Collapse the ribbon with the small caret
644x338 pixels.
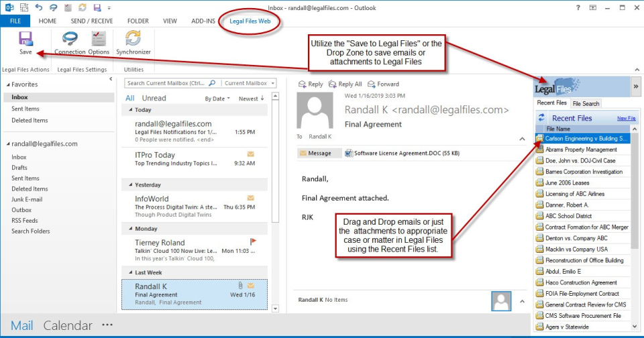click(637, 70)
